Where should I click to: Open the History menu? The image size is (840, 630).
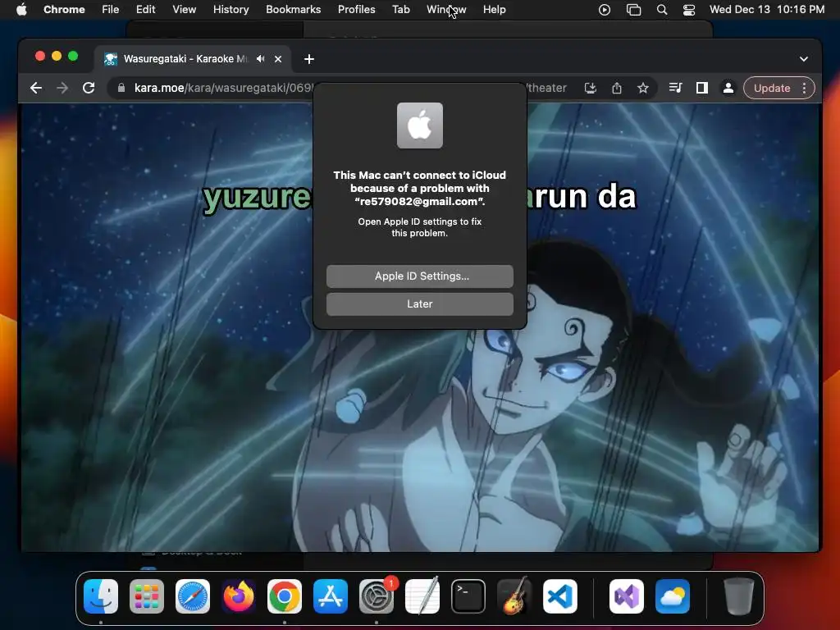pos(231,9)
